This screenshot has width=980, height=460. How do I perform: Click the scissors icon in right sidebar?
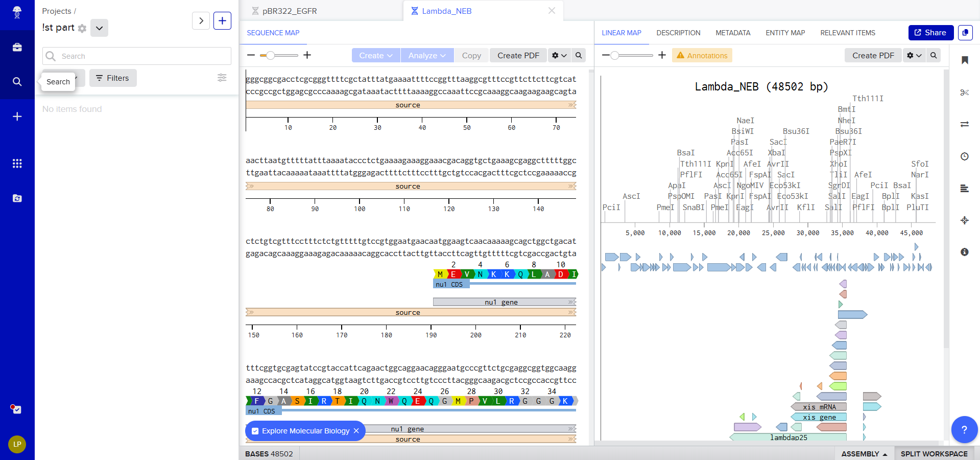coord(964,93)
